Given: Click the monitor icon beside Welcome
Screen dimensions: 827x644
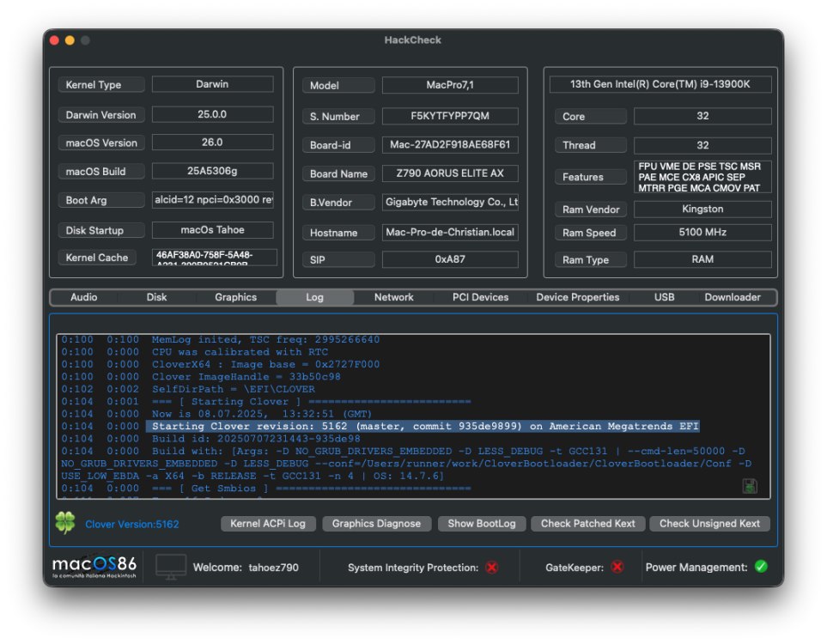Looking at the screenshot, I should tap(171, 567).
